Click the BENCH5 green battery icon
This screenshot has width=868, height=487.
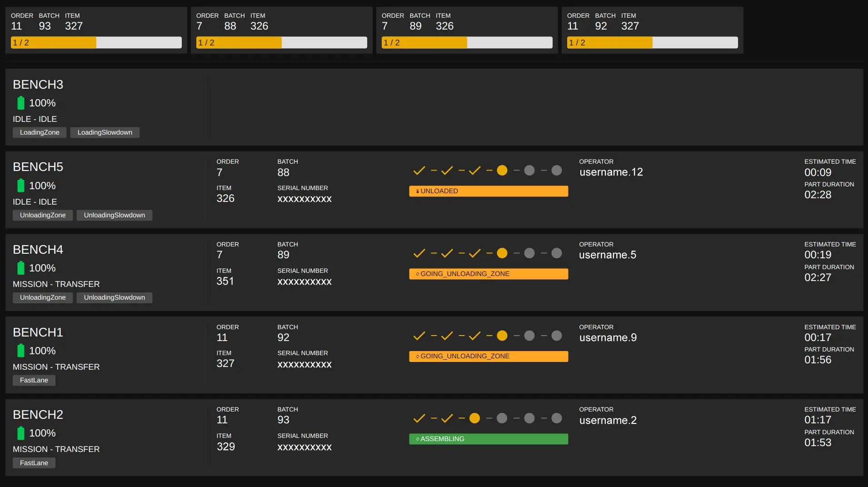pos(20,186)
